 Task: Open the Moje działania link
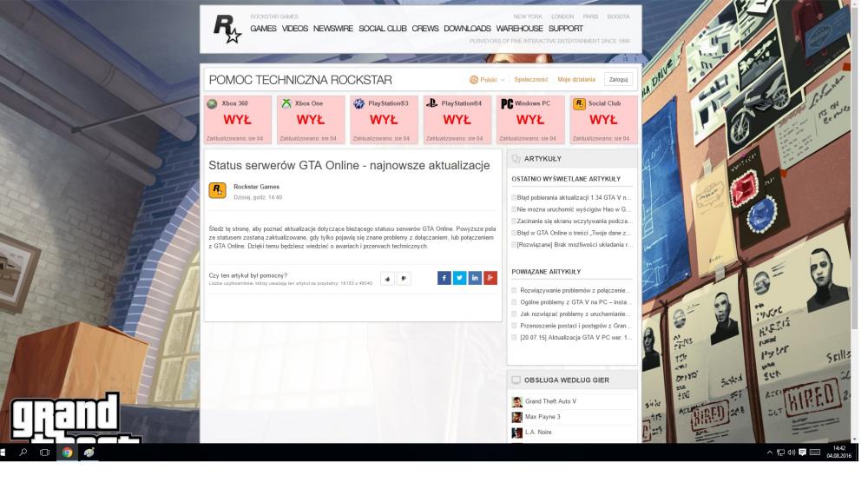pos(576,80)
